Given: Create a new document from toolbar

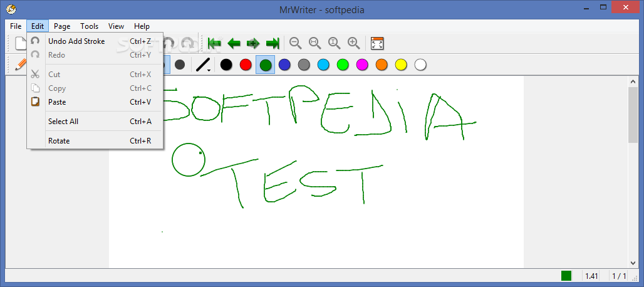Looking at the screenshot, I should tap(21, 43).
